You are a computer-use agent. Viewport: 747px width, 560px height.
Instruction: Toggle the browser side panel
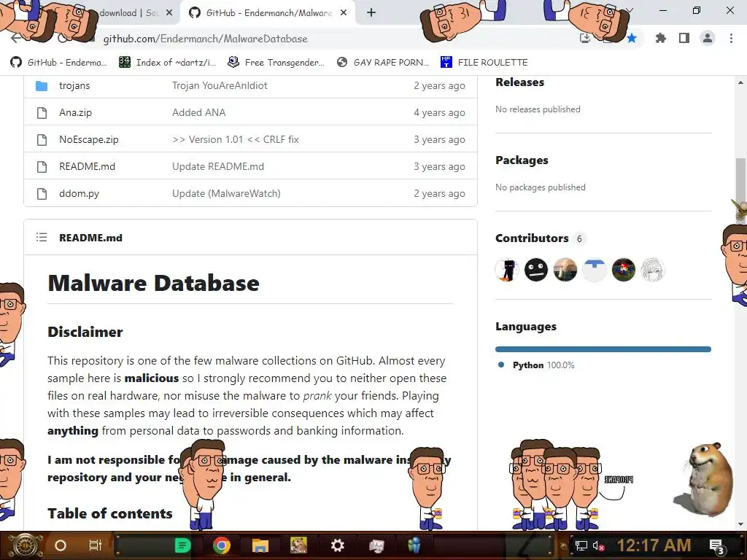click(x=684, y=38)
